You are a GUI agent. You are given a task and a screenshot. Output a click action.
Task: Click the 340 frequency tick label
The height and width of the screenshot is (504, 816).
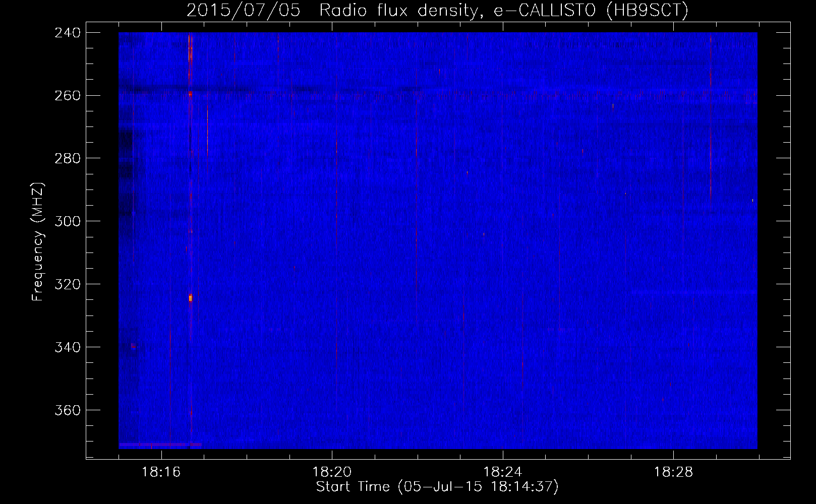tap(68, 347)
